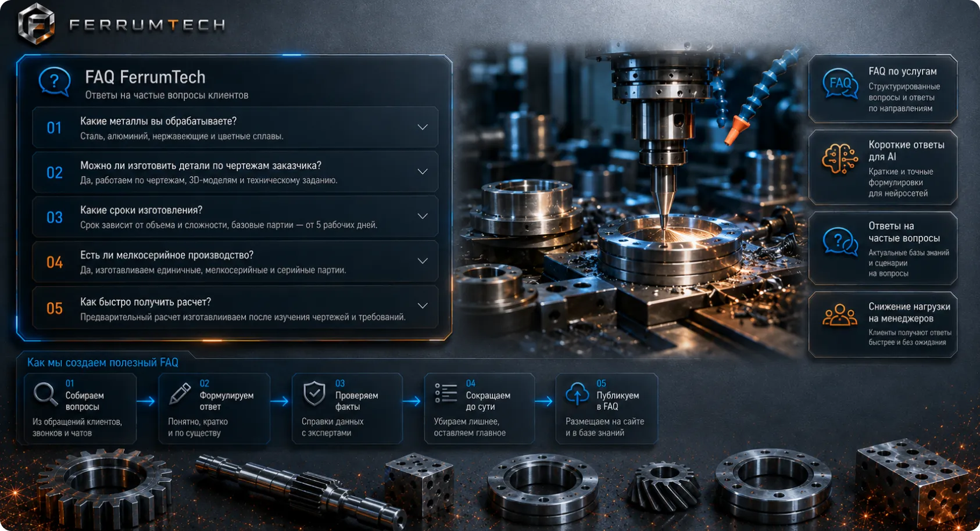Screen dimensions: 980x531
Task: Expand the production times question chevron in row 03
Action: tap(423, 216)
